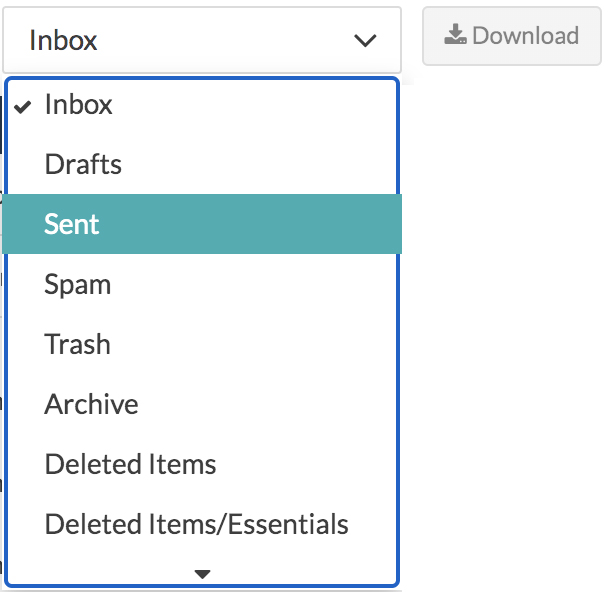Click the small down-triangle at list bottom
This screenshot has height=592, width=610.
click(x=202, y=574)
